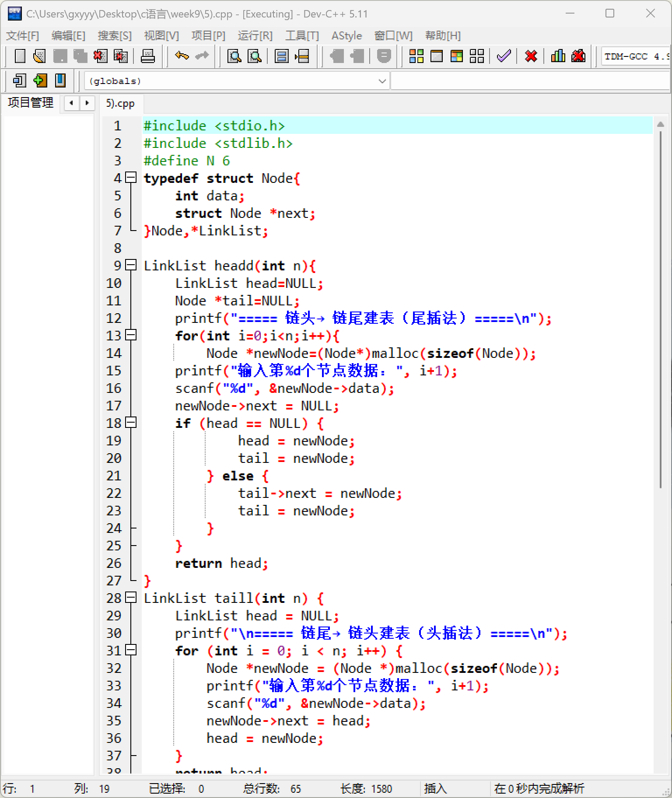This screenshot has height=798, width=672.
Task: Open the 编辑[E] menu
Action: tap(68, 35)
